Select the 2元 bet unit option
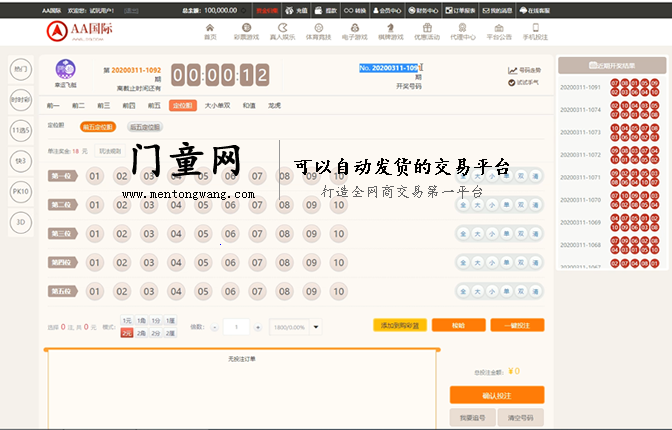Screen dimensions: 672x430 pyautogui.click(x=127, y=332)
